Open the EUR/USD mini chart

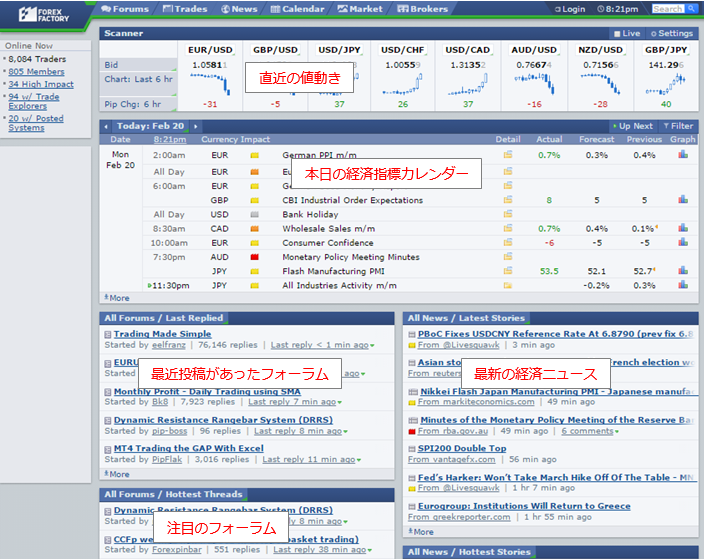(x=210, y=84)
